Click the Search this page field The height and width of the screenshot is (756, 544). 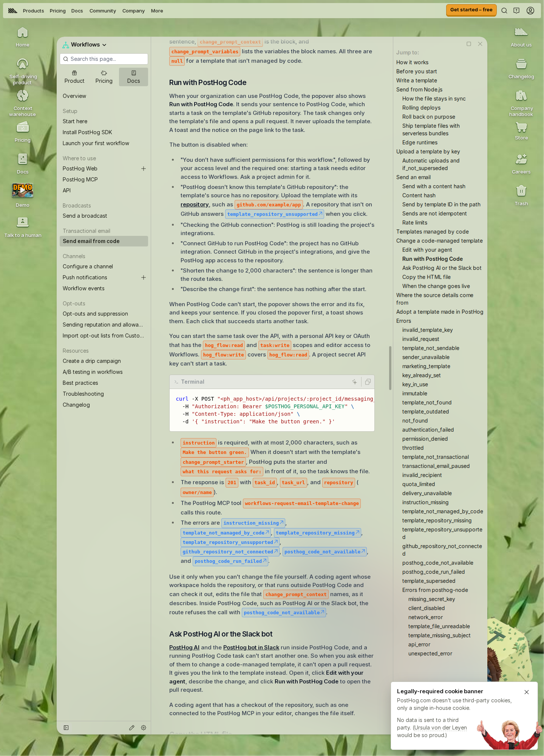coord(104,59)
